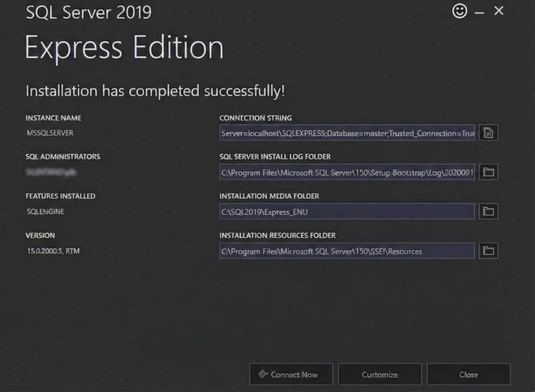Click the version number 15.0.2000.5, RTM
Screen dimensions: 535x392
click(53, 251)
